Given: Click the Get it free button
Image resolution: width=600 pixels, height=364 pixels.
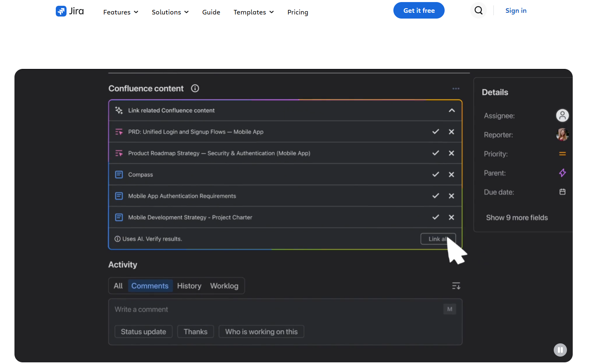Looking at the screenshot, I should [419, 10].
